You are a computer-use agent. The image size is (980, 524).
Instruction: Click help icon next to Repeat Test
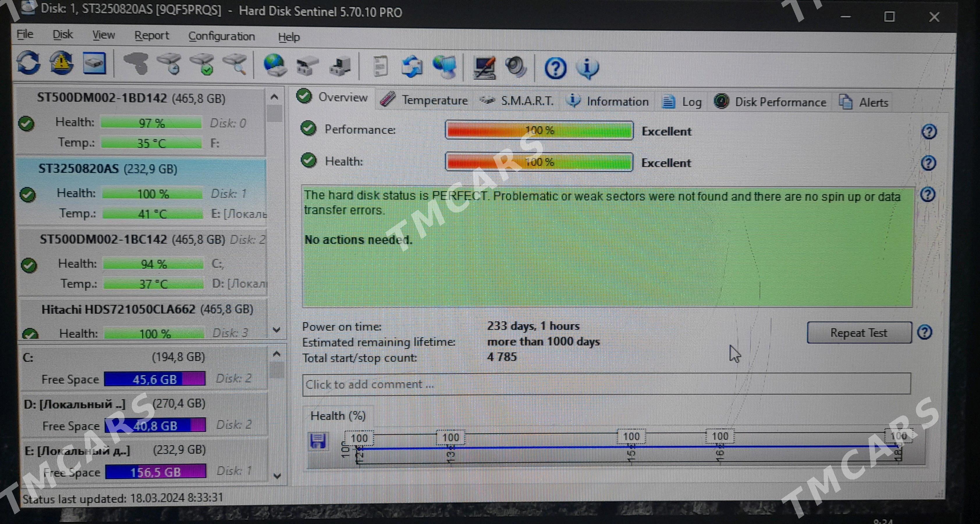tap(924, 332)
